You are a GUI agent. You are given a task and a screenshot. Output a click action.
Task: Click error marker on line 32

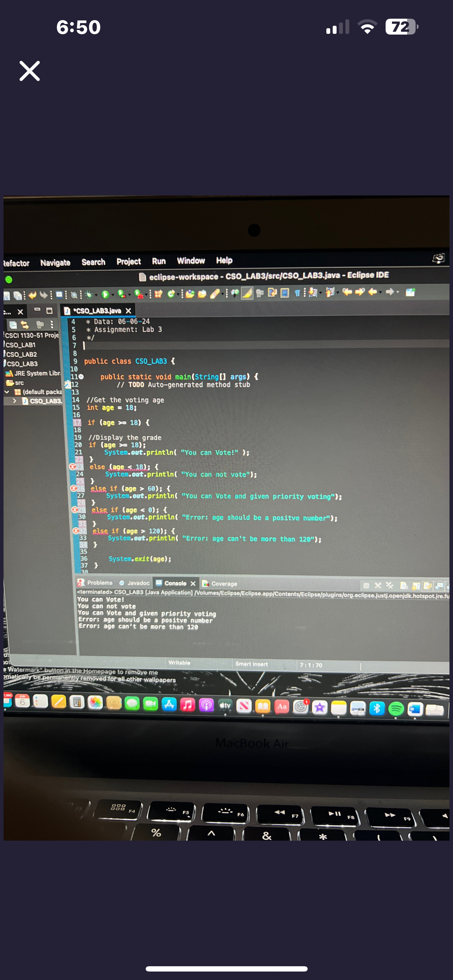(x=76, y=530)
